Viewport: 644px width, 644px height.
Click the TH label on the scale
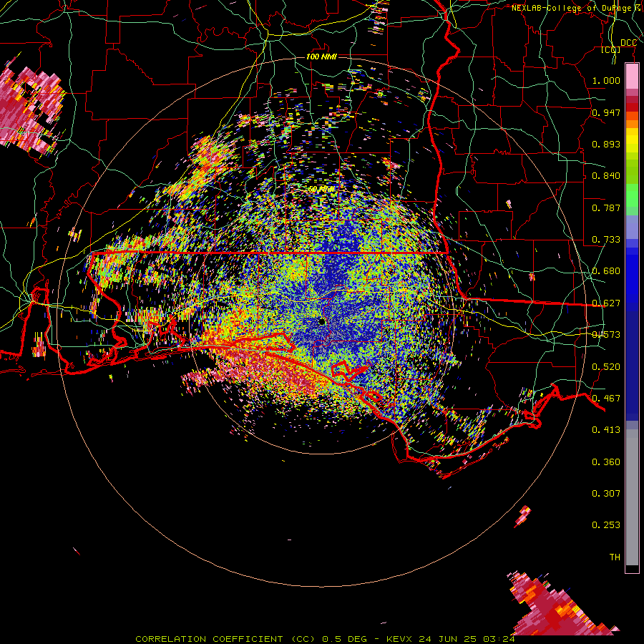(x=615, y=557)
